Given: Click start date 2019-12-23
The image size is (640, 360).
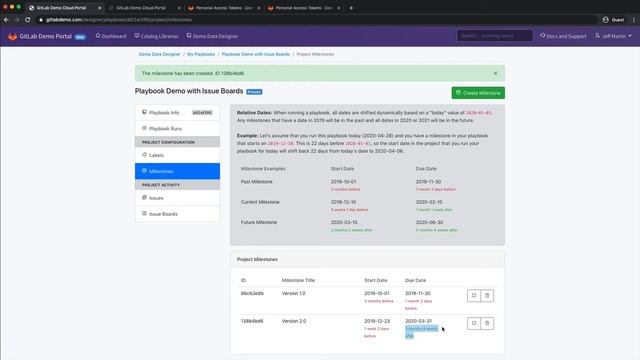Looking at the screenshot, I should coord(377,321).
